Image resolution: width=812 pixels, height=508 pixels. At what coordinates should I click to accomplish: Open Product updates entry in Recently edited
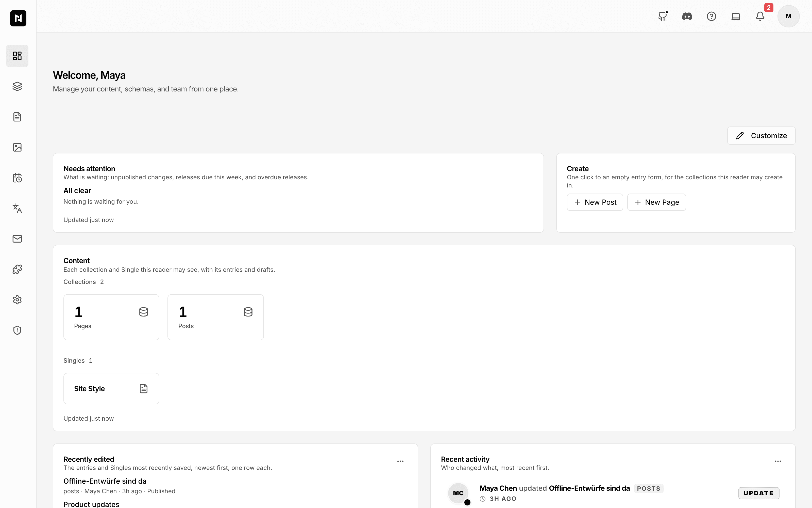coord(91,504)
